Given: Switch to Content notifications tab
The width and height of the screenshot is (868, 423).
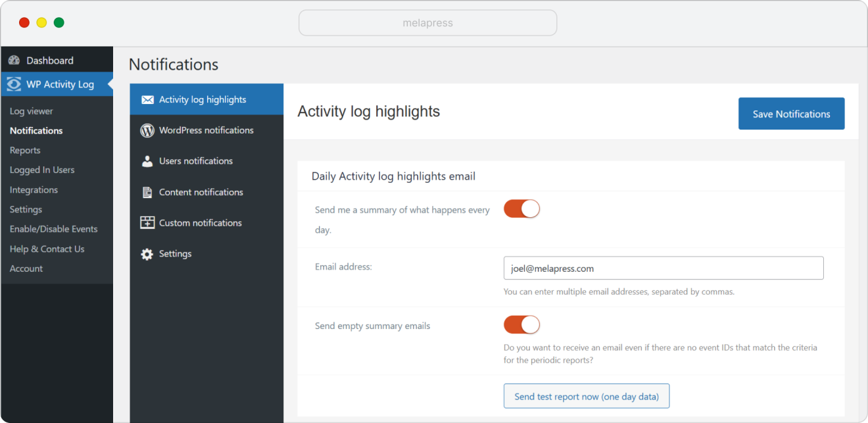Looking at the screenshot, I should pyautogui.click(x=206, y=192).
